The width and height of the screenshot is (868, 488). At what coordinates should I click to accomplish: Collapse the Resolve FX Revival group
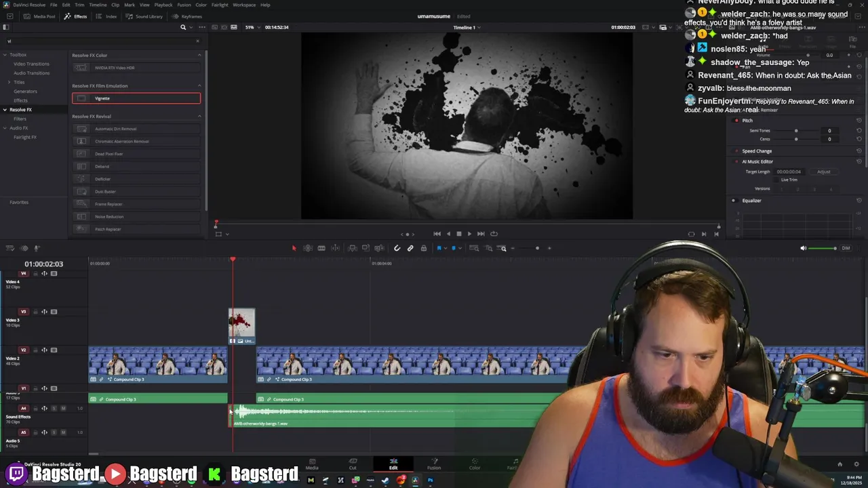pos(199,116)
